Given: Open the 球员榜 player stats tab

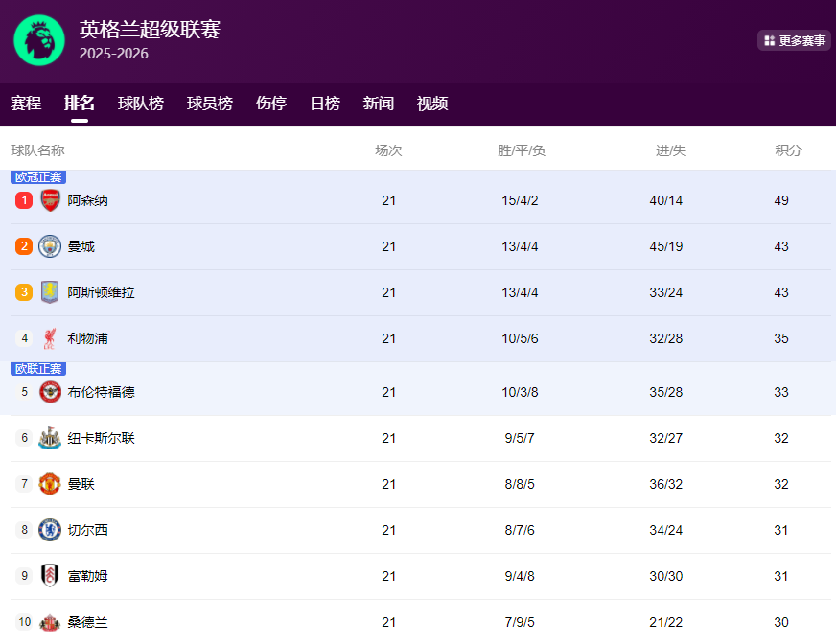Looking at the screenshot, I should click(x=210, y=103).
